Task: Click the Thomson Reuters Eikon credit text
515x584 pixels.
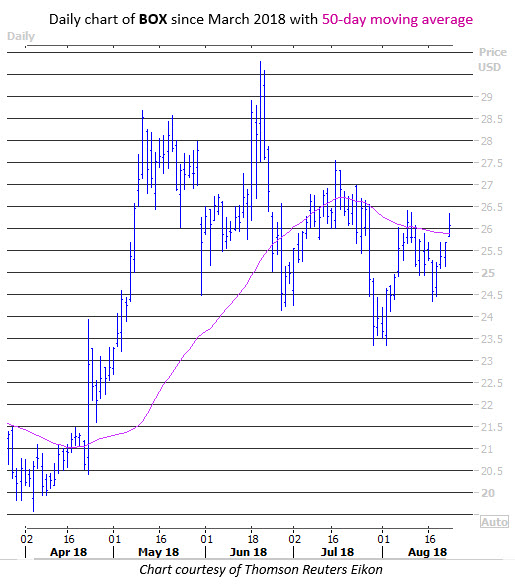Action: [314, 569]
